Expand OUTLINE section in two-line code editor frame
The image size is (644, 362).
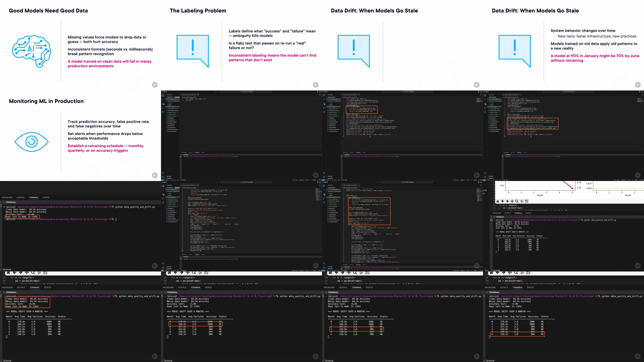pos(169,176)
